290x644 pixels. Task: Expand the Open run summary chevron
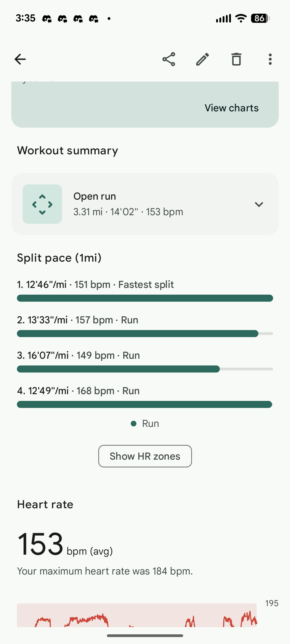tap(259, 204)
